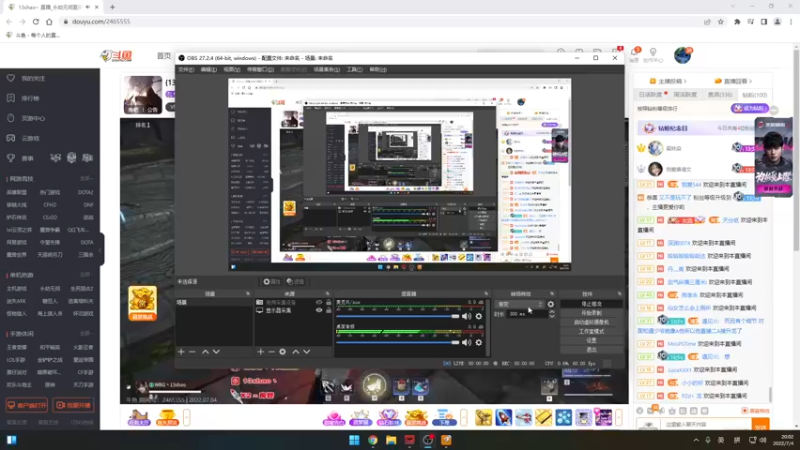Click heart follow icon in Douyu sidebar
Image resolution: width=800 pixels, height=450 pixels.
(x=11, y=78)
